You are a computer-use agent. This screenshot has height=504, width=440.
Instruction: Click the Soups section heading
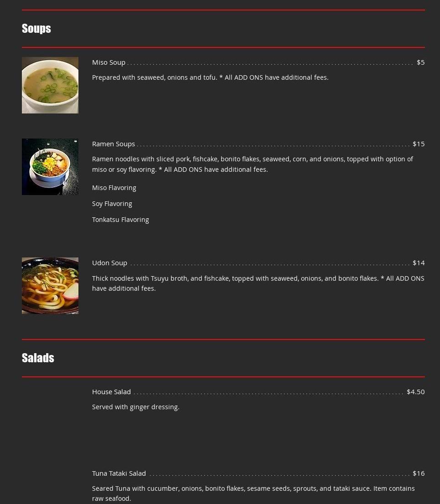[x=36, y=29]
